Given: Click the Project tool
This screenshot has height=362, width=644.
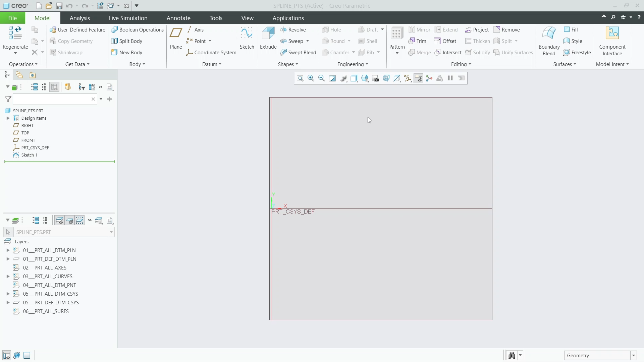Looking at the screenshot, I should pyautogui.click(x=477, y=30).
